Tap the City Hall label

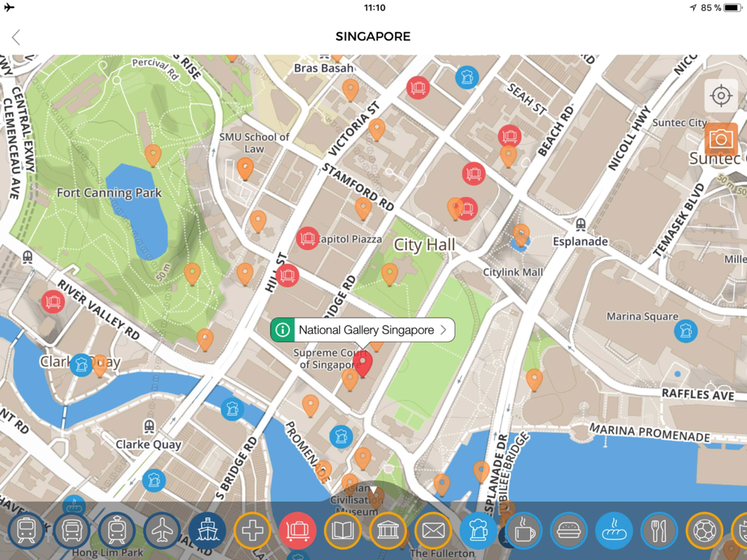(x=424, y=245)
